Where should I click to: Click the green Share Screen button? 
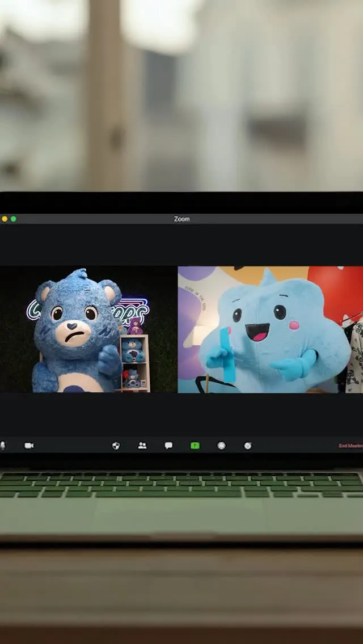point(195,446)
